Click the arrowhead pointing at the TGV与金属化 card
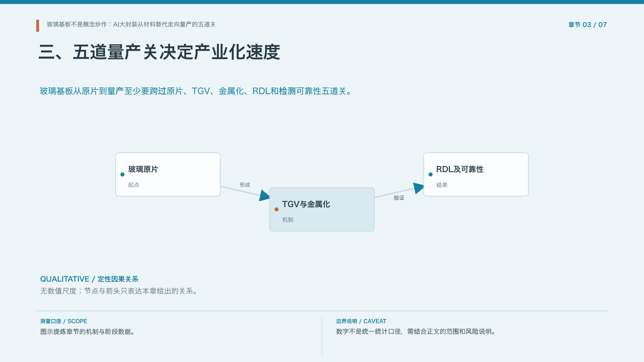Viewport: 644px width, 362px height. (x=264, y=195)
